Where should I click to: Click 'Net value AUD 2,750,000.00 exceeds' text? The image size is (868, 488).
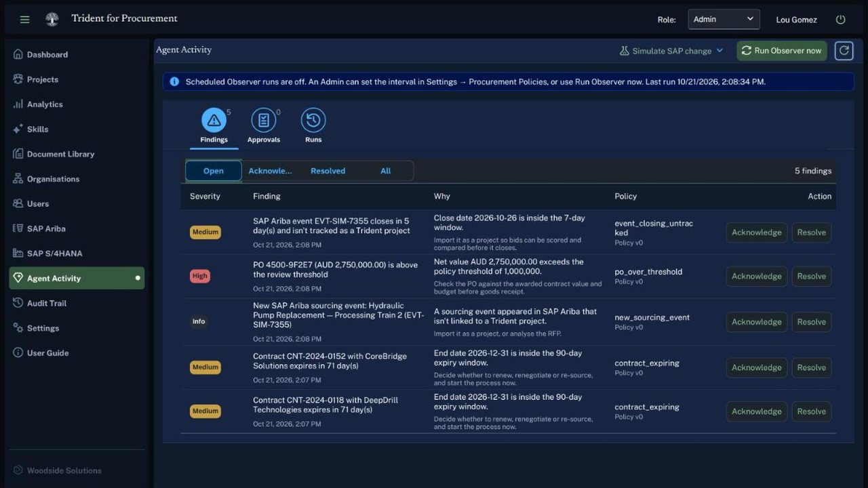click(509, 262)
